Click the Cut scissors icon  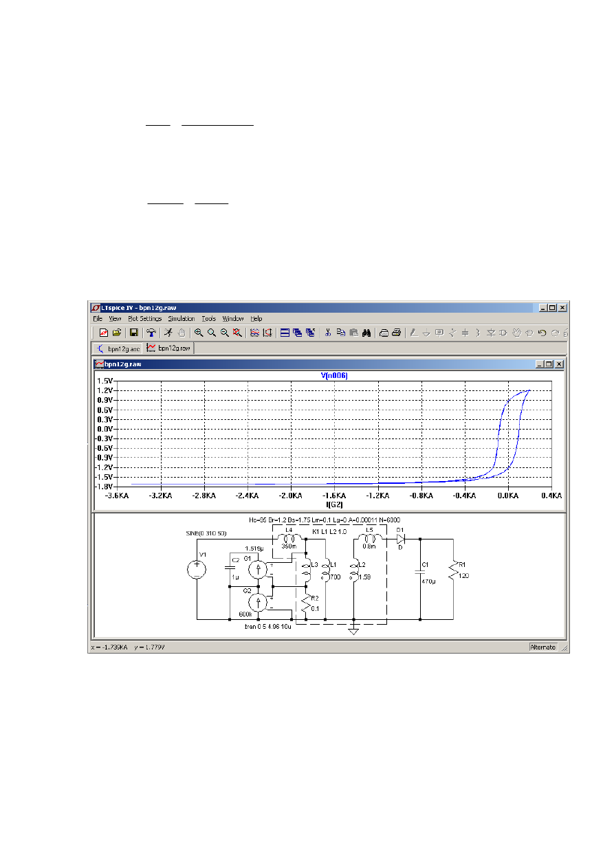pos(327,333)
